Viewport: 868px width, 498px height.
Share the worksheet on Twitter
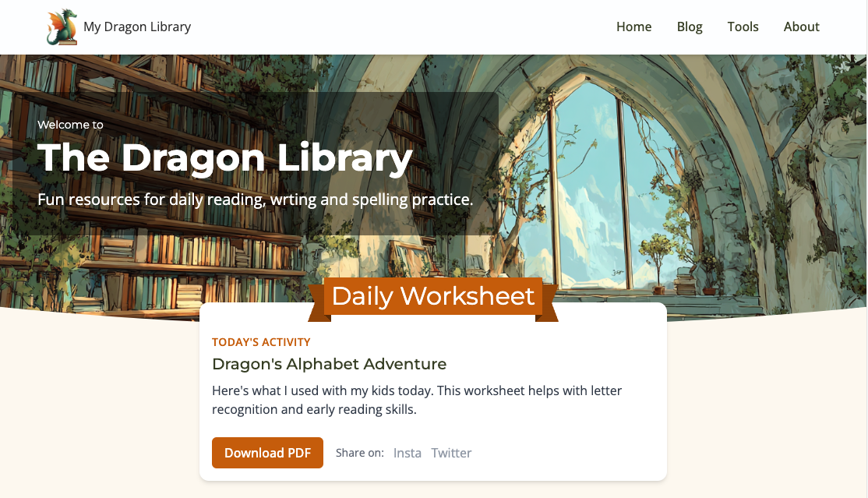pos(451,453)
